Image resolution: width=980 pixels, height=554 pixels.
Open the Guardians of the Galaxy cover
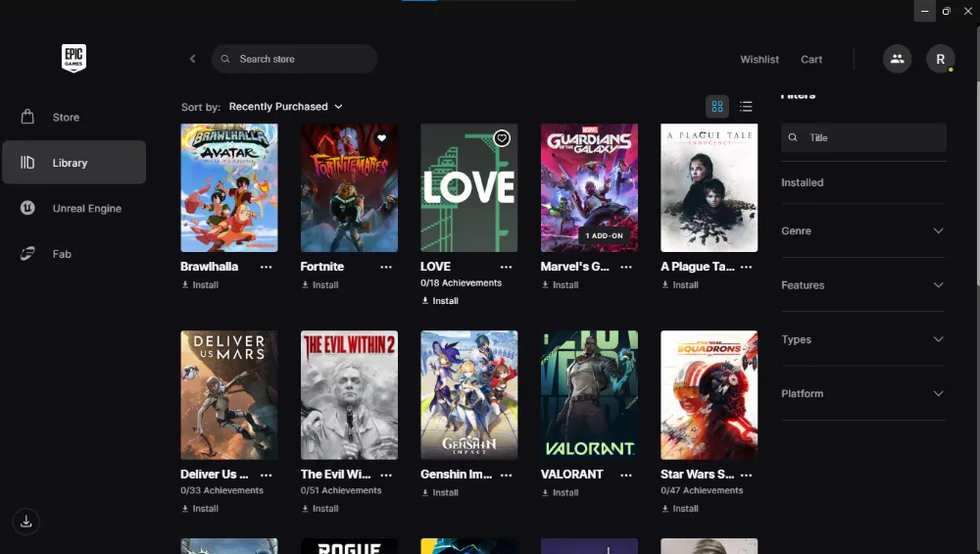point(589,187)
